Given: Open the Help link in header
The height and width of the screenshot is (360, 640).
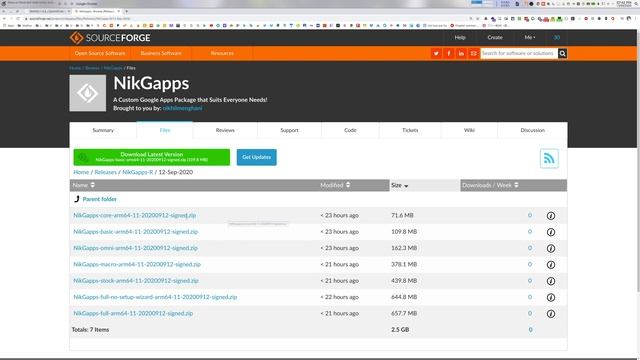Looking at the screenshot, I should click(x=460, y=38).
